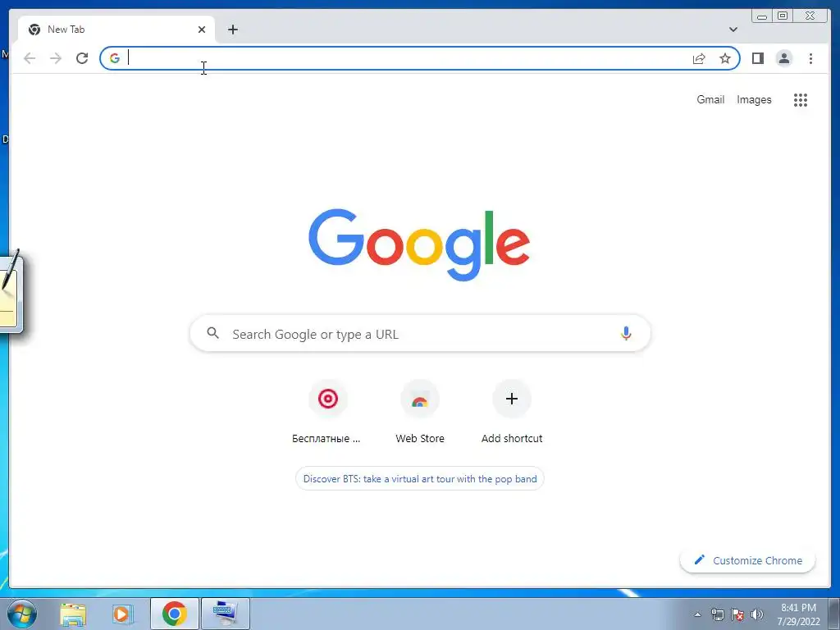Open the Google apps grid
Image resolution: width=840 pixels, height=630 pixels.
coord(801,99)
